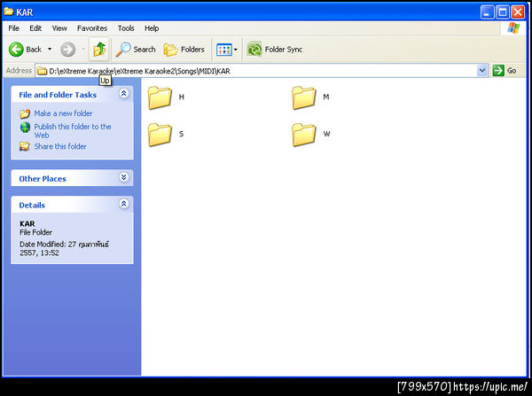
Task: Open the File menu
Action: [x=13, y=28]
